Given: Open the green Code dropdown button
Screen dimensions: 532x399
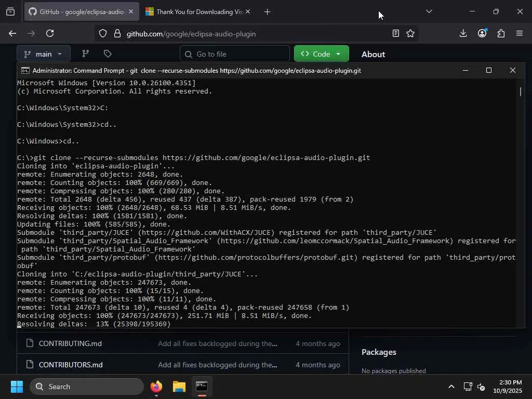Looking at the screenshot, I should click(321, 54).
